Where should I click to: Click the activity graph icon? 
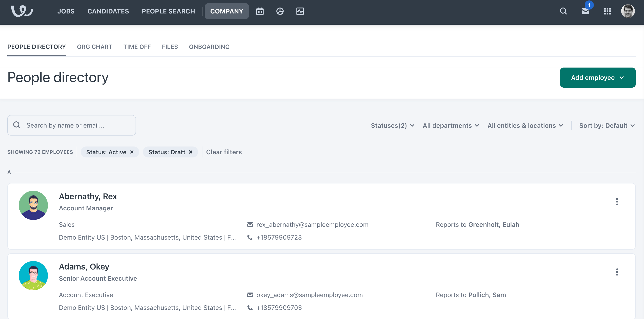click(300, 11)
